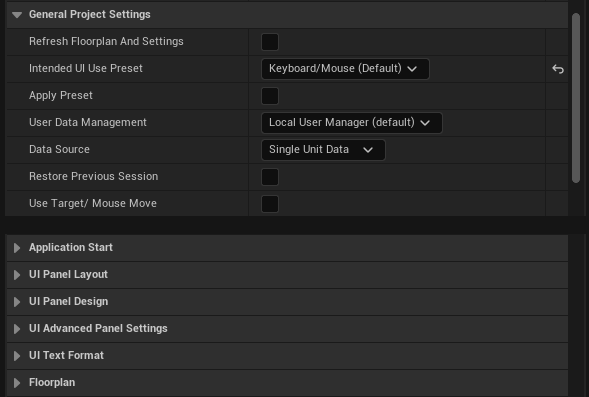The width and height of the screenshot is (589, 397).
Task: Tick the Apply Preset checkbox
Action: point(270,96)
